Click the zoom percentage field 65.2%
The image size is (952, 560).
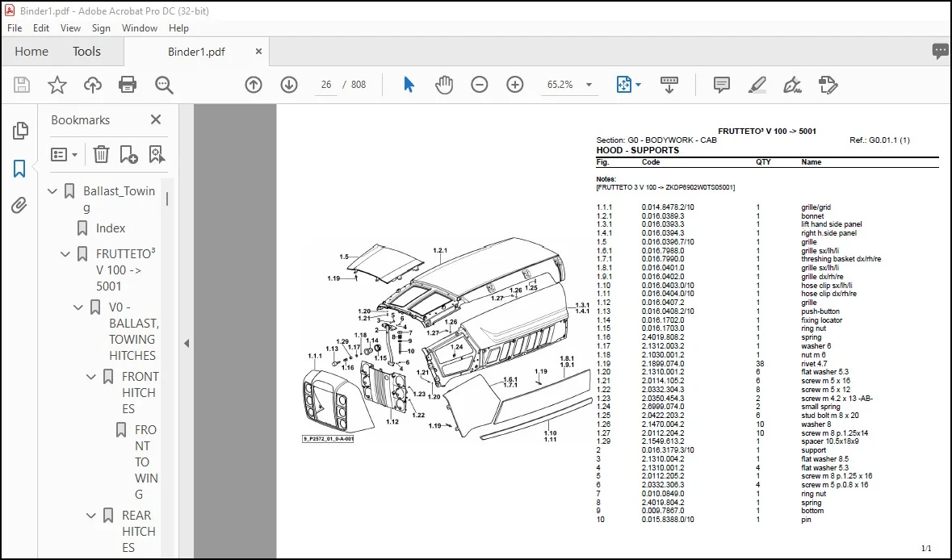[x=560, y=85]
